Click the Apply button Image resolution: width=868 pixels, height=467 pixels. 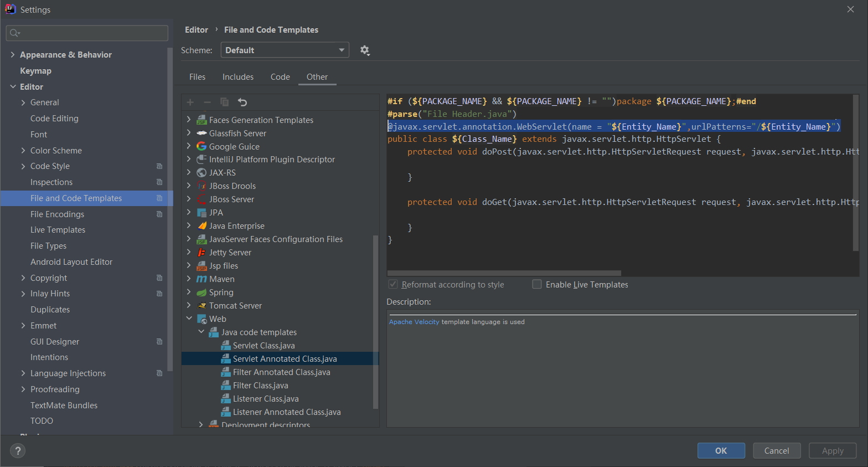pos(833,450)
